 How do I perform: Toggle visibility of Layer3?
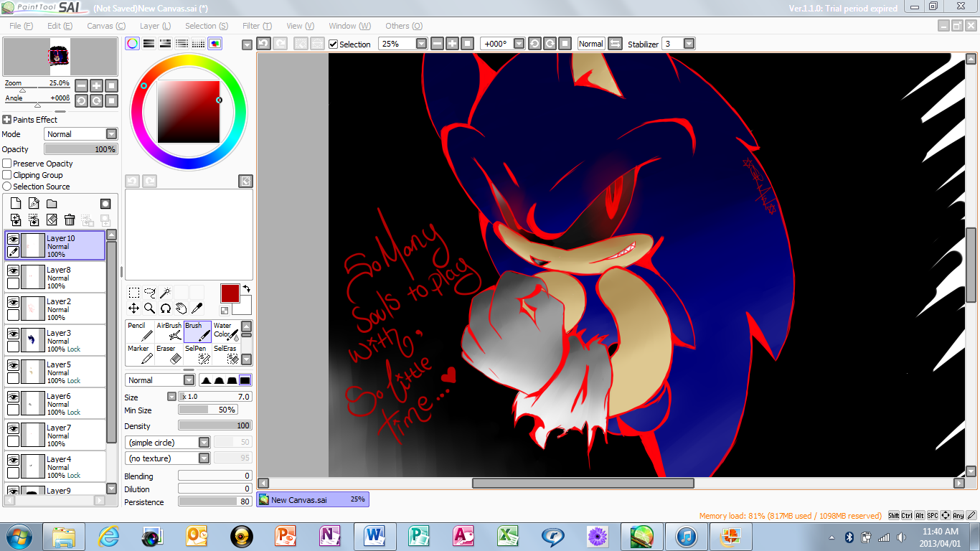13,334
